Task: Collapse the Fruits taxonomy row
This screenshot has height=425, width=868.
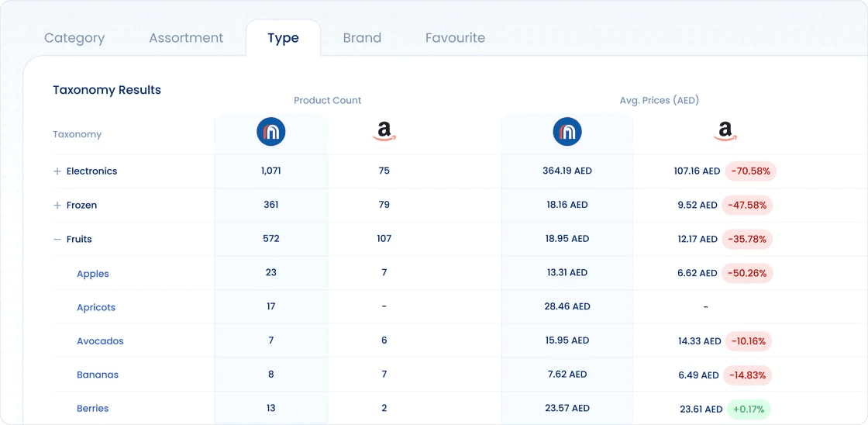Action: point(57,240)
